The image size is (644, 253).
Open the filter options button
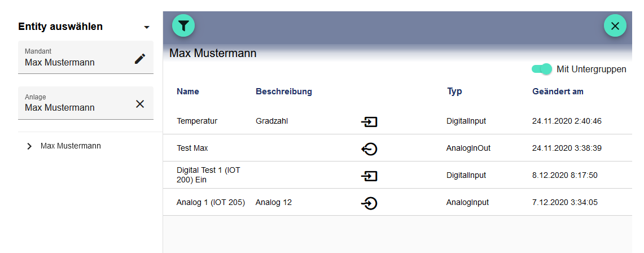click(183, 25)
